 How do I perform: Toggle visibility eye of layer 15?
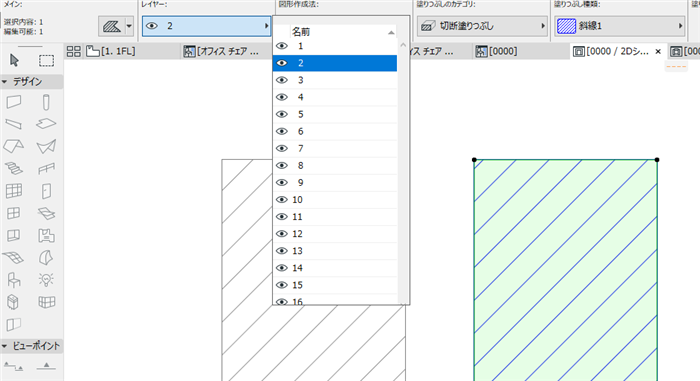(x=282, y=285)
